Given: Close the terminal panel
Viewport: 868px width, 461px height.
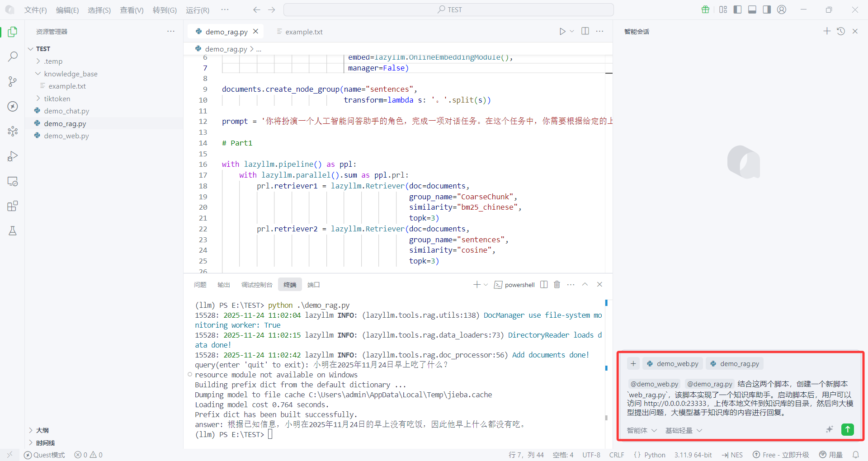Looking at the screenshot, I should coord(599,284).
